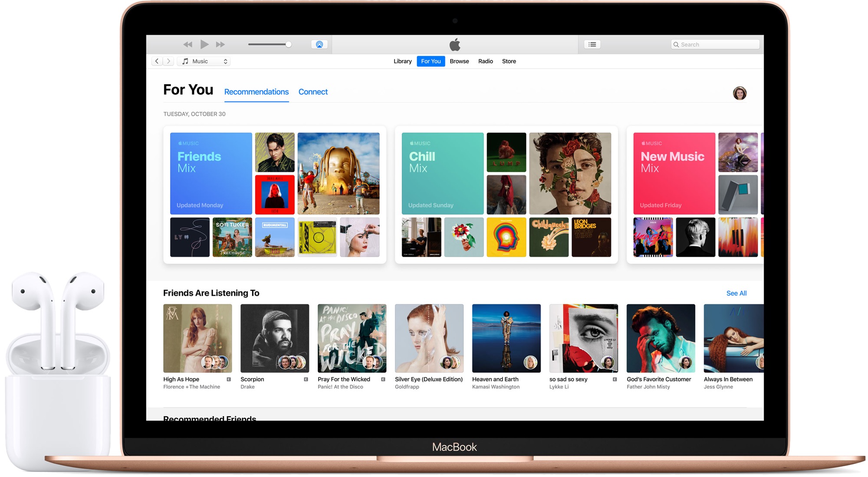
Task: Click the Drake artist name
Action: (x=247, y=387)
